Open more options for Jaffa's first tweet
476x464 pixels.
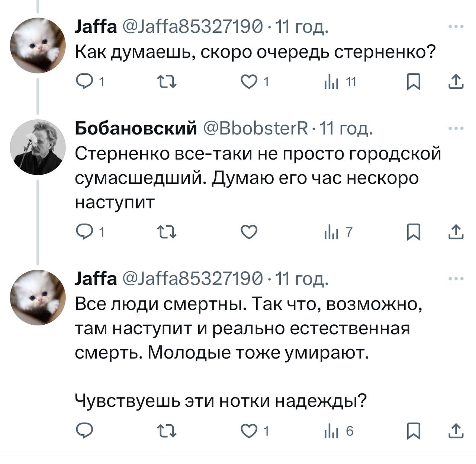tap(456, 27)
